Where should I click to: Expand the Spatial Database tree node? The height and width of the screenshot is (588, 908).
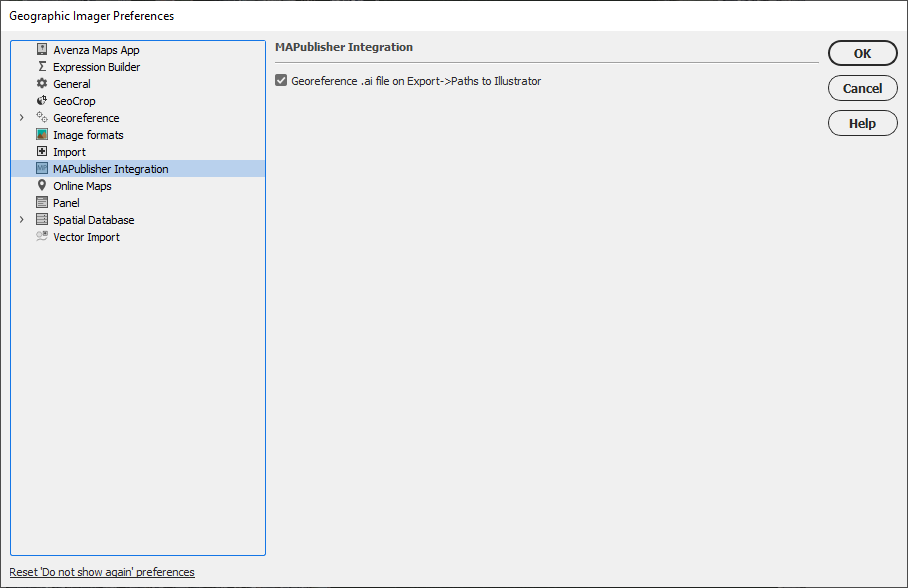(21, 220)
